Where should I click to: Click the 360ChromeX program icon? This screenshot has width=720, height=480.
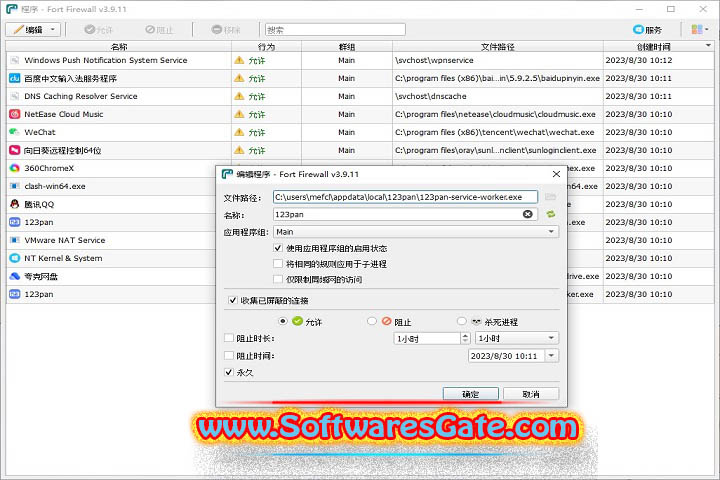(x=15, y=168)
